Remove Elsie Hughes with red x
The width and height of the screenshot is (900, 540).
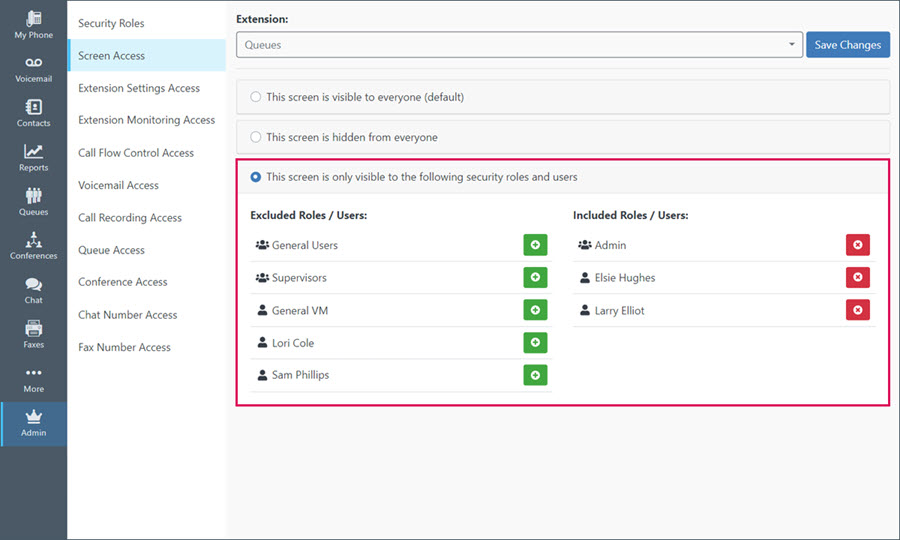coord(858,277)
